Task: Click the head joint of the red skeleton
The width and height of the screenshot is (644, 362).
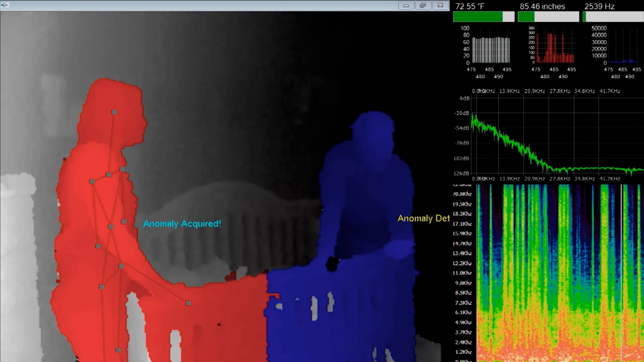Action: click(x=114, y=112)
